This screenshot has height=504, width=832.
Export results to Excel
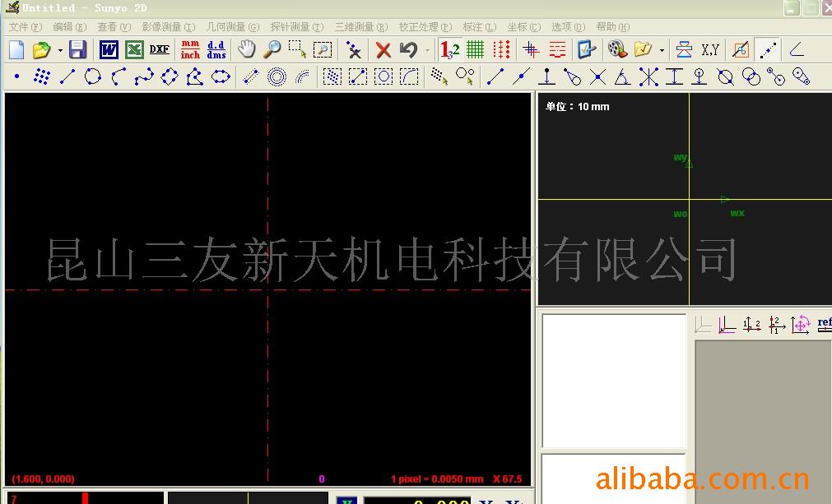(134, 50)
